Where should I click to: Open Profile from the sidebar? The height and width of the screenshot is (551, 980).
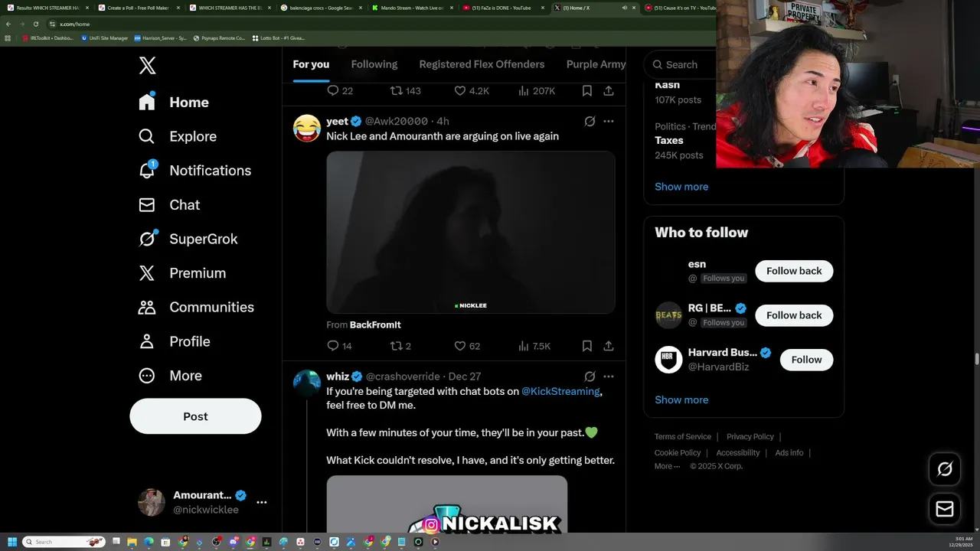click(175, 341)
